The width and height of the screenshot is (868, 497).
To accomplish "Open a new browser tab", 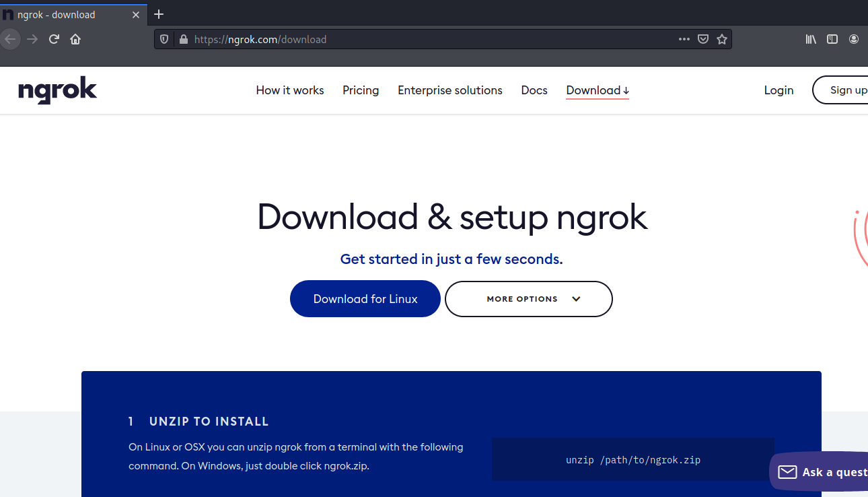I will pyautogui.click(x=158, y=13).
